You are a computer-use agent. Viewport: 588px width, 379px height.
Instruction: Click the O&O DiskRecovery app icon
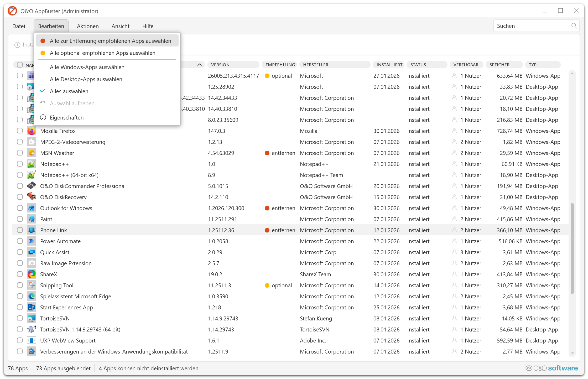32,197
